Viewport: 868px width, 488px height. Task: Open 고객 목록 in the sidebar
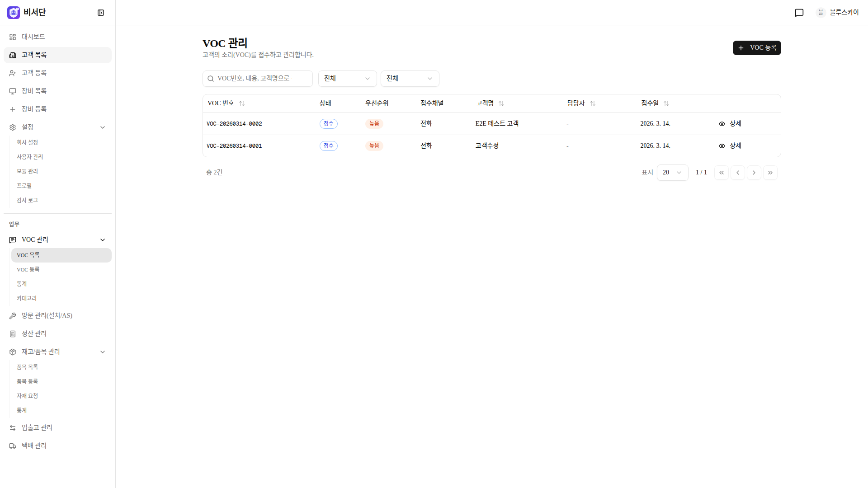(x=57, y=55)
